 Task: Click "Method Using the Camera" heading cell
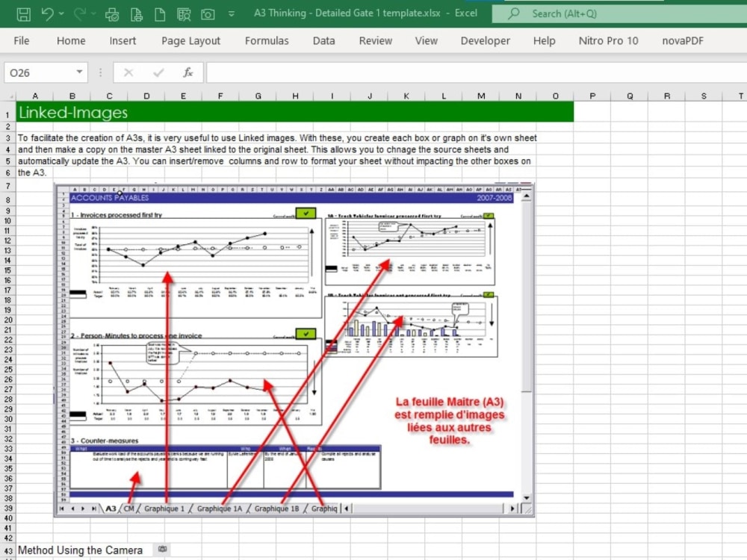pyautogui.click(x=80, y=550)
